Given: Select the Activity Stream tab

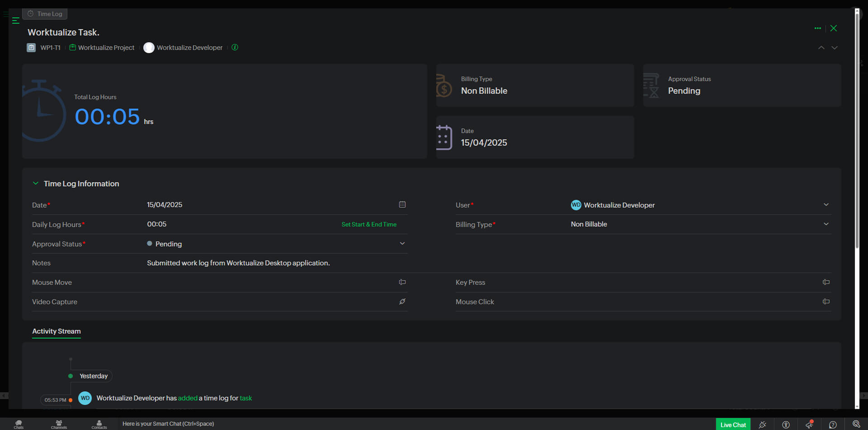Looking at the screenshot, I should (x=57, y=331).
